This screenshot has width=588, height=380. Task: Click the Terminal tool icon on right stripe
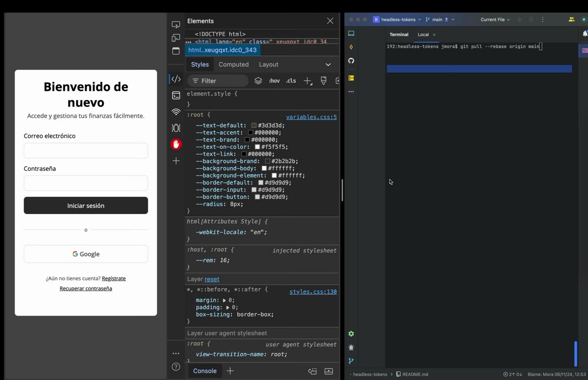[x=584, y=51]
